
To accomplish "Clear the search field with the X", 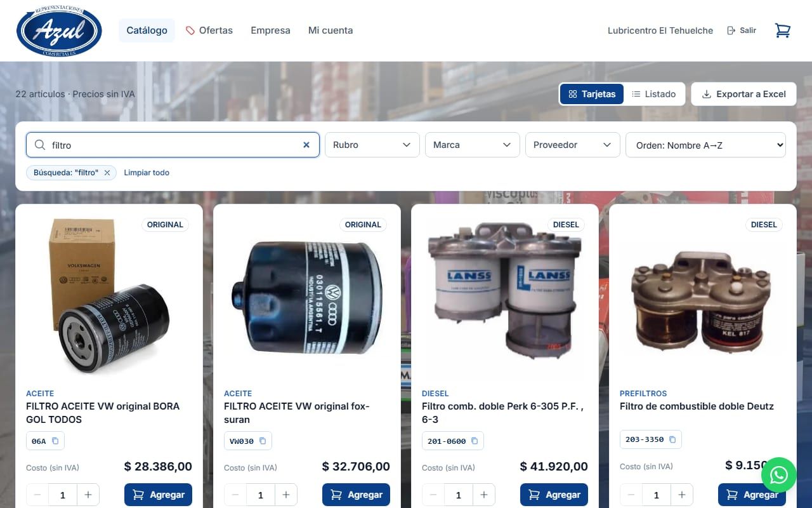I will (306, 145).
